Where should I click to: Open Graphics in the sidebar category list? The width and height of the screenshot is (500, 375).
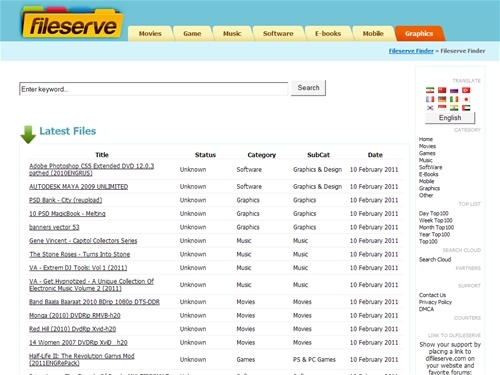pyautogui.click(x=429, y=188)
